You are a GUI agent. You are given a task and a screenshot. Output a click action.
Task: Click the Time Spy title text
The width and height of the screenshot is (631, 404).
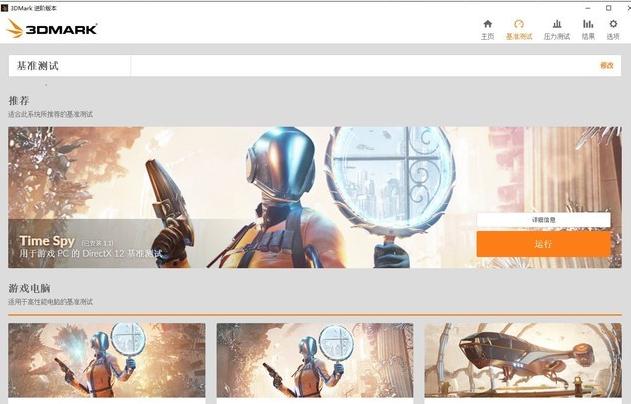(x=47, y=241)
